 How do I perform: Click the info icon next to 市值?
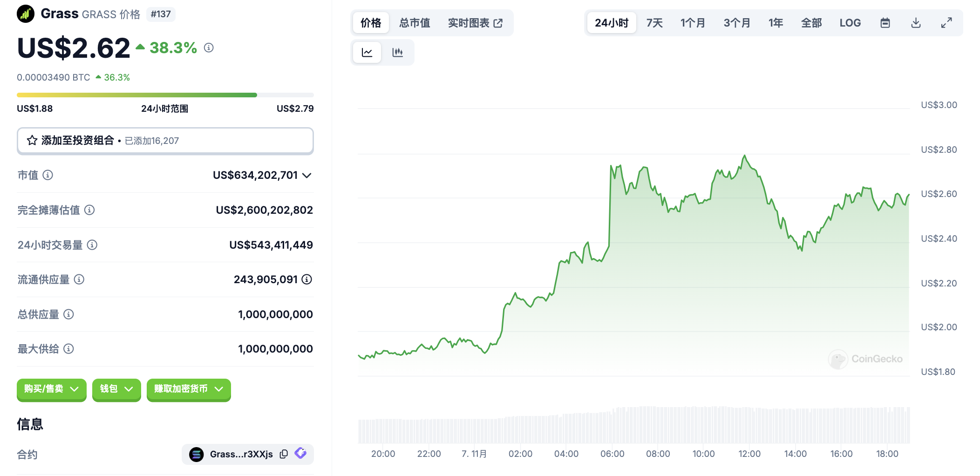48,175
